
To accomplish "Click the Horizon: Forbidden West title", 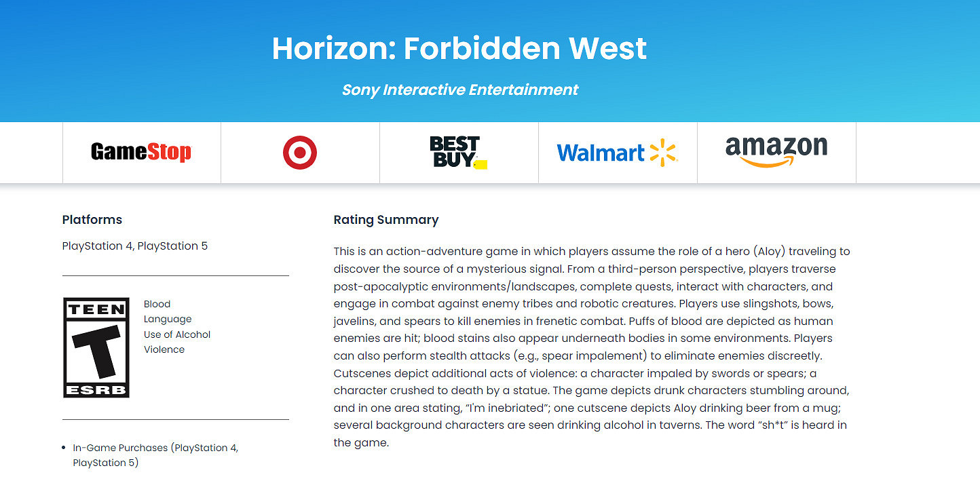I will (459, 49).
